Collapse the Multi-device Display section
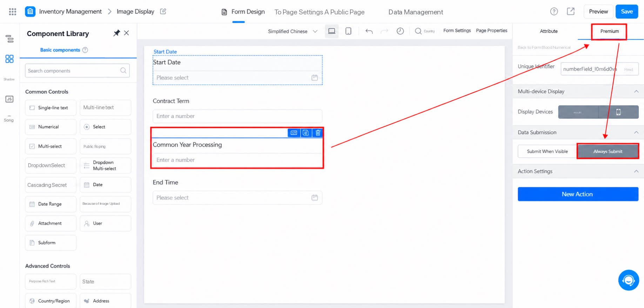644x308 pixels. (x=636, y=91)
